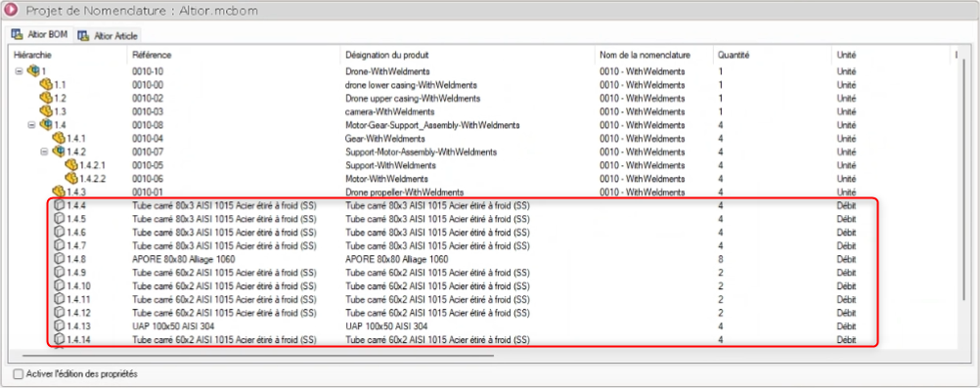
Task: Click APORE 80x80 Alliage 1060 in Référence column
Action: coord(183,259)
